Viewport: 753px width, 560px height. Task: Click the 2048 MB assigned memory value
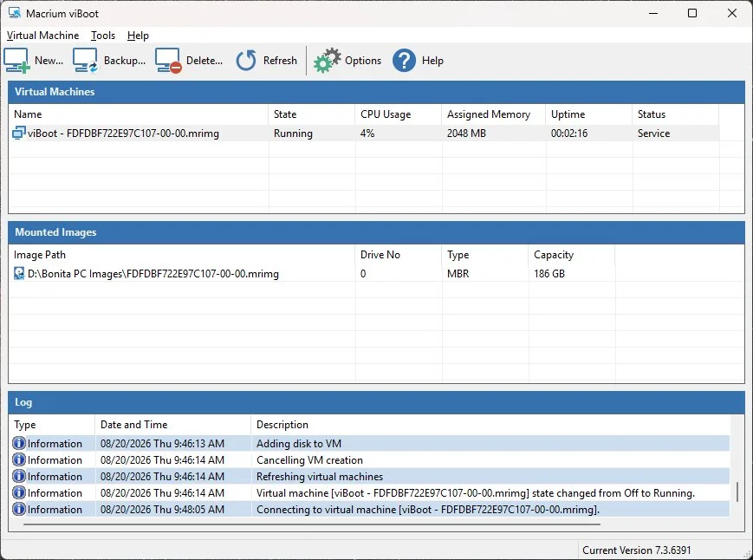(466, 133)
